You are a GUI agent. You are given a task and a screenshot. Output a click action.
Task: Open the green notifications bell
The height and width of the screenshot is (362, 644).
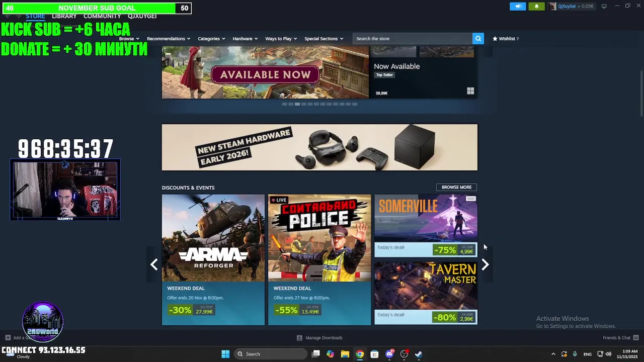[536, 6]
